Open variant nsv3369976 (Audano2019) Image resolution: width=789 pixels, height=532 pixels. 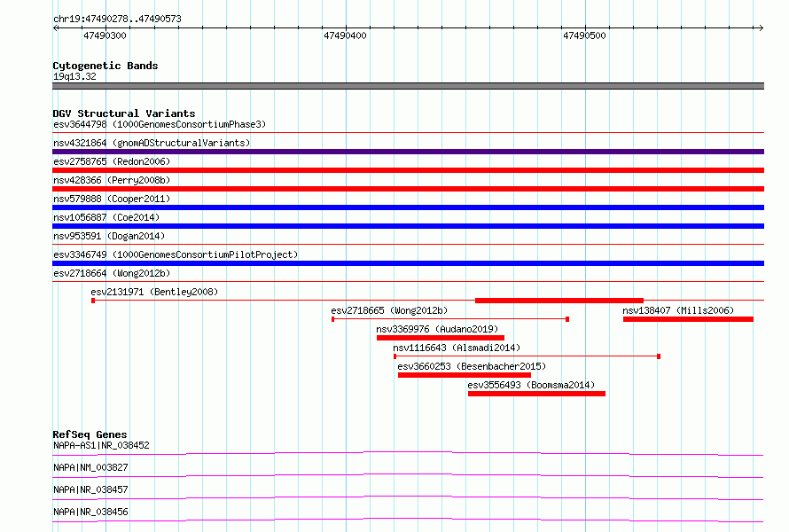tap(437, 329)
